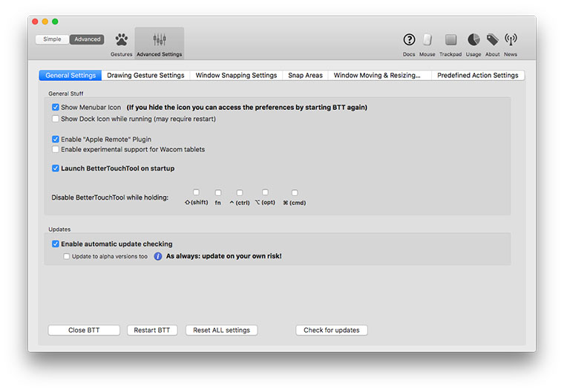The image size is (564, 392).
Task: Open Drawing Gesture Settings tab
Action: pos(145,75)
